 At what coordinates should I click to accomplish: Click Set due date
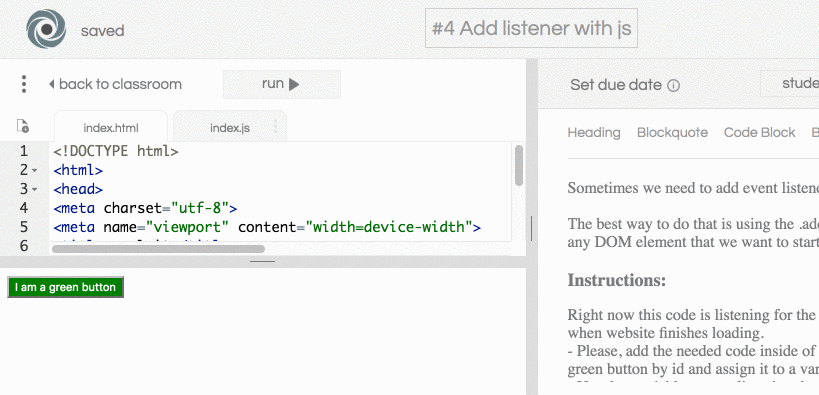click(x=616, y=85)
